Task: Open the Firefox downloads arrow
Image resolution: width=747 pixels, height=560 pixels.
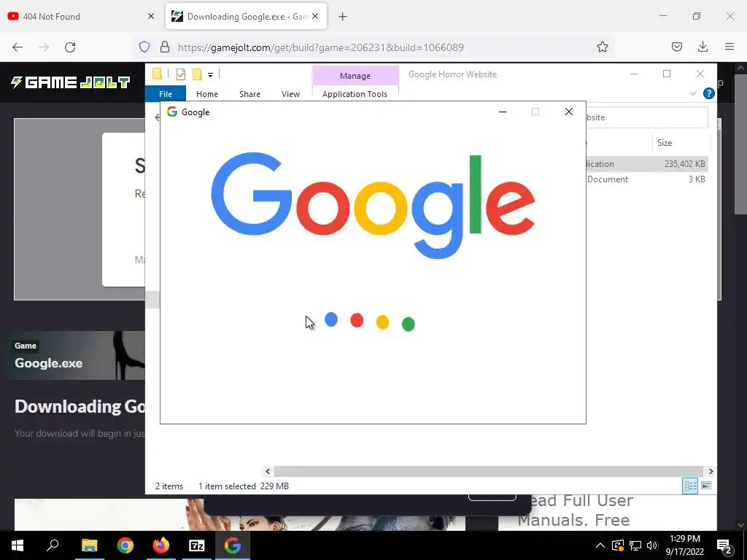Action: click(703, 47)
